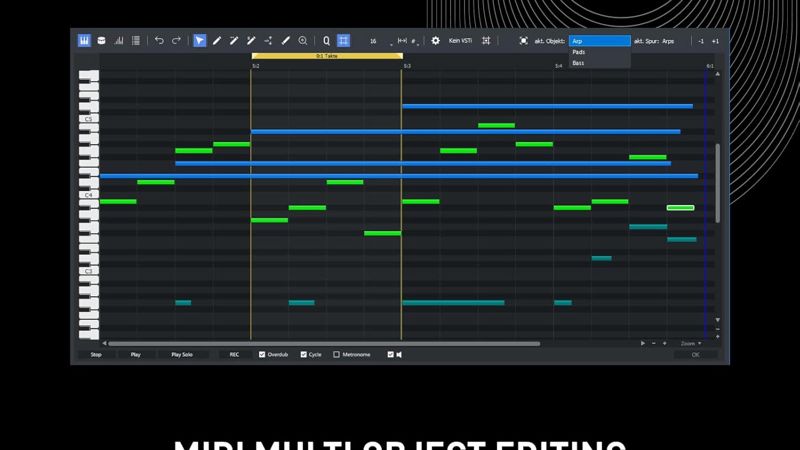The height and width of the screenshot is (450, 800).
Task: Click the Q quantize icon
Action: (327, 41)
